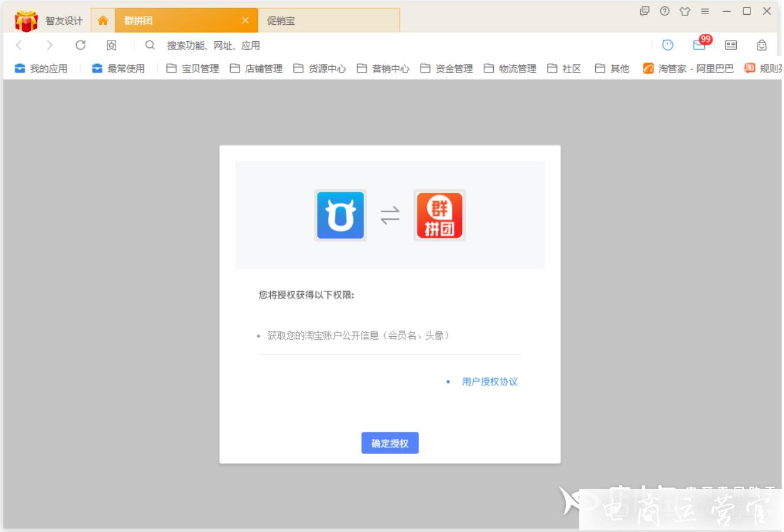The width and height of the screenshot is (784, 532).
Task: Click the 确定授权 button
Action: click(390, 443)
